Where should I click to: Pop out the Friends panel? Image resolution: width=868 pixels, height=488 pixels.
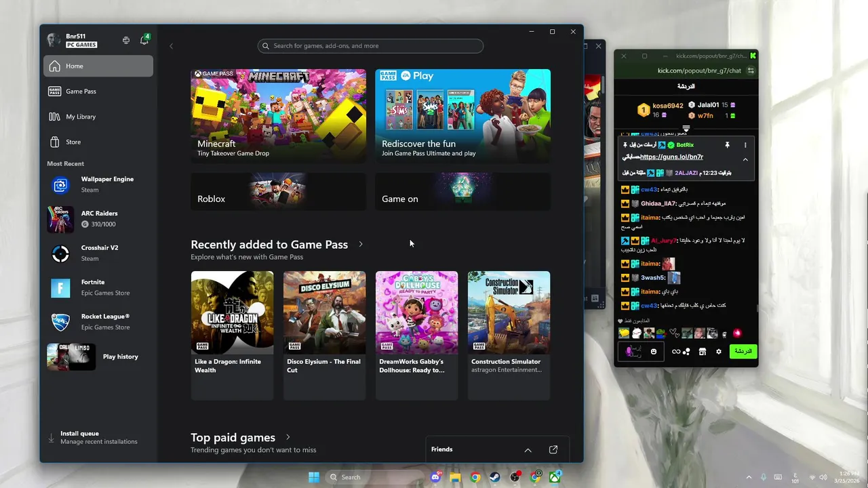tap(553, 449)
